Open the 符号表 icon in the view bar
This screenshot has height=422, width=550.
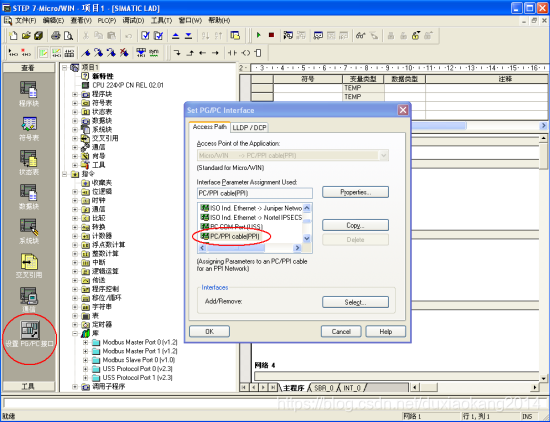coord(28,128)
